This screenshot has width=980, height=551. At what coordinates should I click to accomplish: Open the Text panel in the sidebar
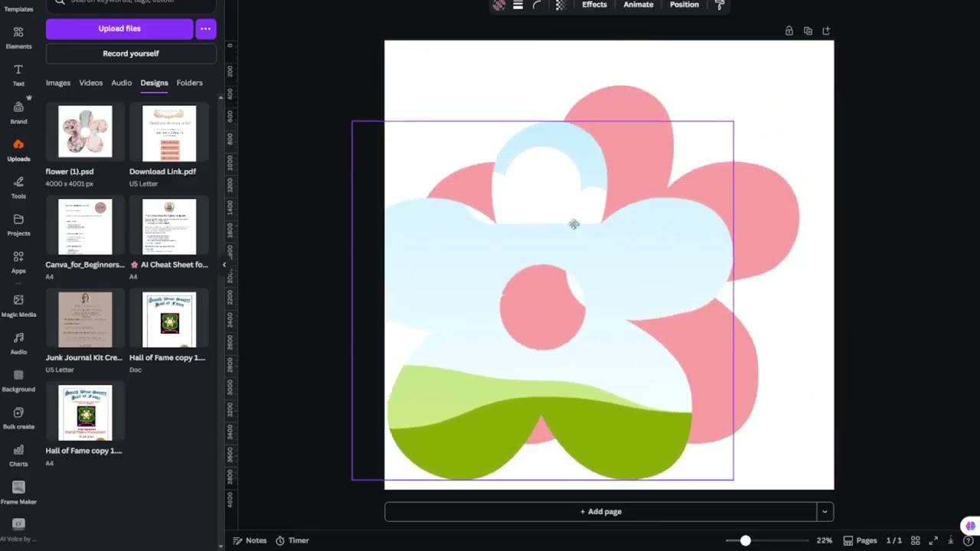(18, 74)
